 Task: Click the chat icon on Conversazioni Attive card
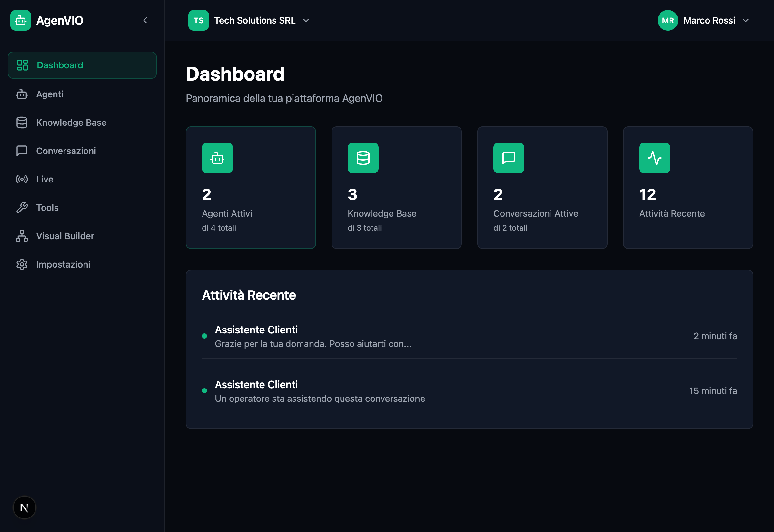coord(509,158)
